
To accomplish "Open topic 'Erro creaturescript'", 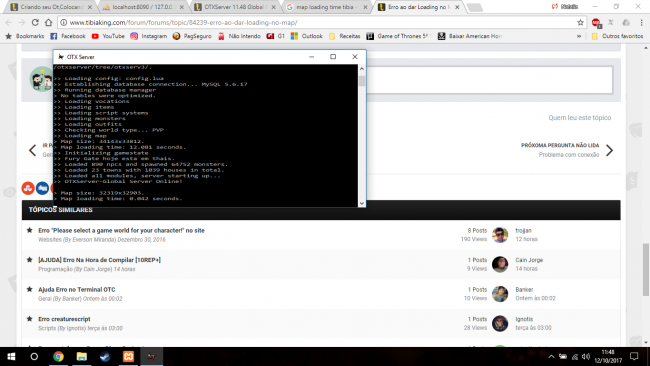I will (64, 319).
